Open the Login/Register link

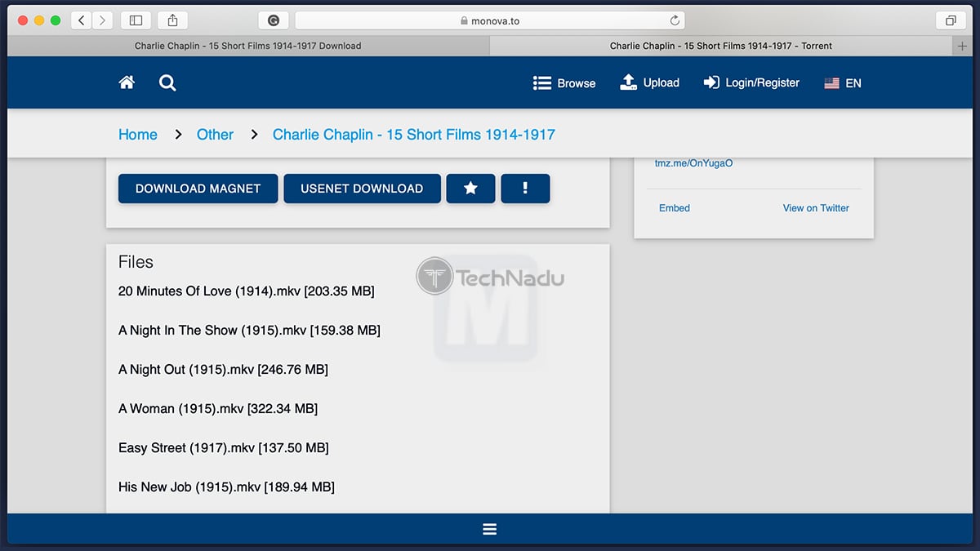click(751, 82)
